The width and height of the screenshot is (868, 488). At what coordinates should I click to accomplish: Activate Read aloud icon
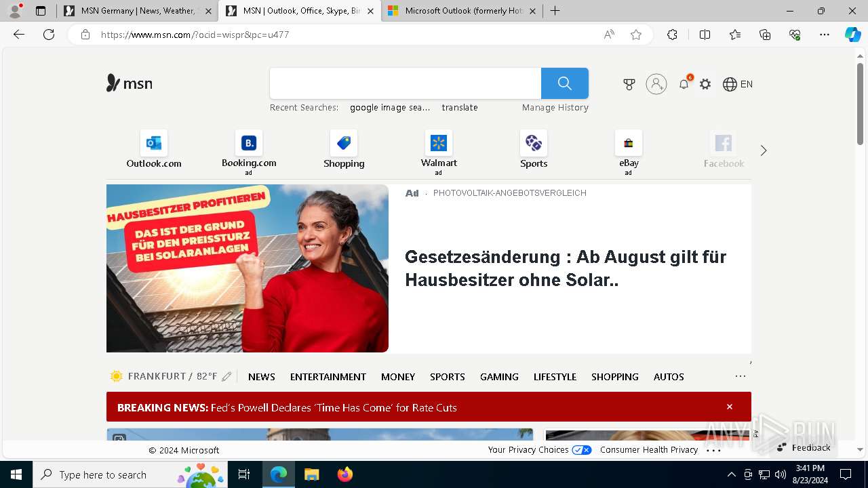[609, 35]
